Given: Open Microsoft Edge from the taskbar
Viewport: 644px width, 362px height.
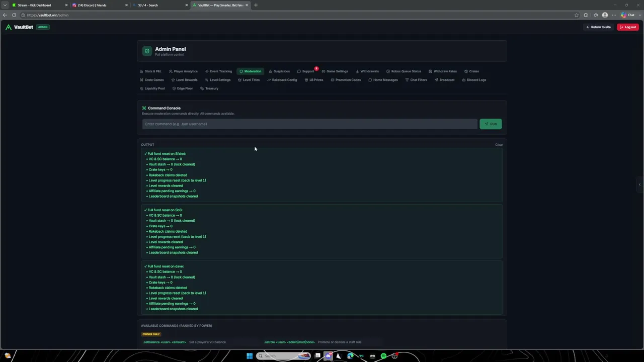Looking at the screenshot, I should pyautogui.click(x=350, y=356).
